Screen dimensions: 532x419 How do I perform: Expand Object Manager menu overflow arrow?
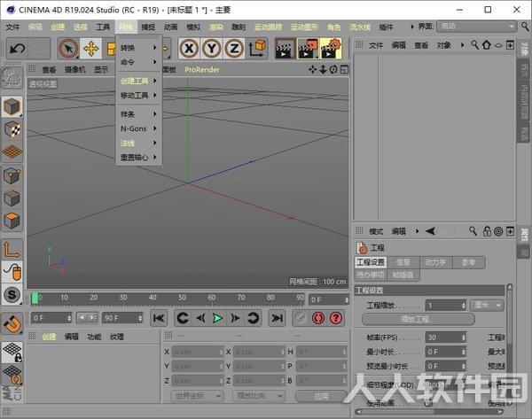point(462,45)
